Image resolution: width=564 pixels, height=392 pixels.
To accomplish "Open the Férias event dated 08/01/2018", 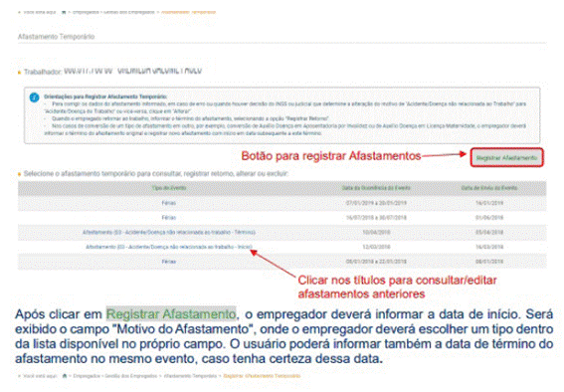I will point(169,262).
